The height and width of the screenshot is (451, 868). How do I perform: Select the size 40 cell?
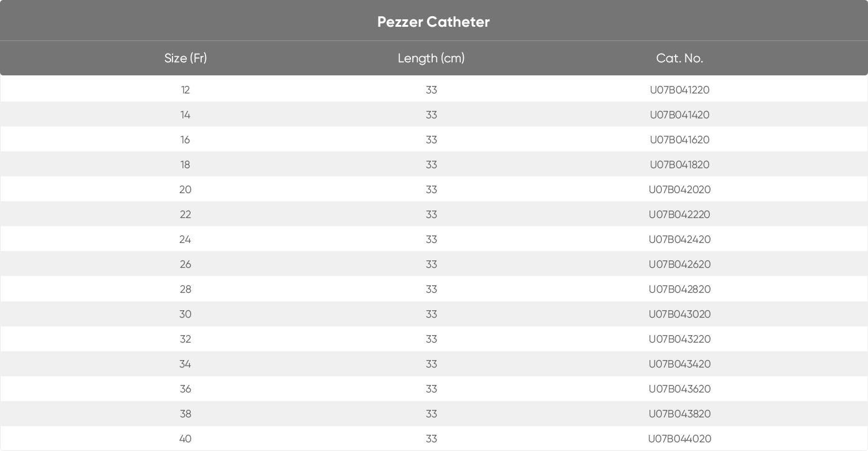(x=185, y=439)
